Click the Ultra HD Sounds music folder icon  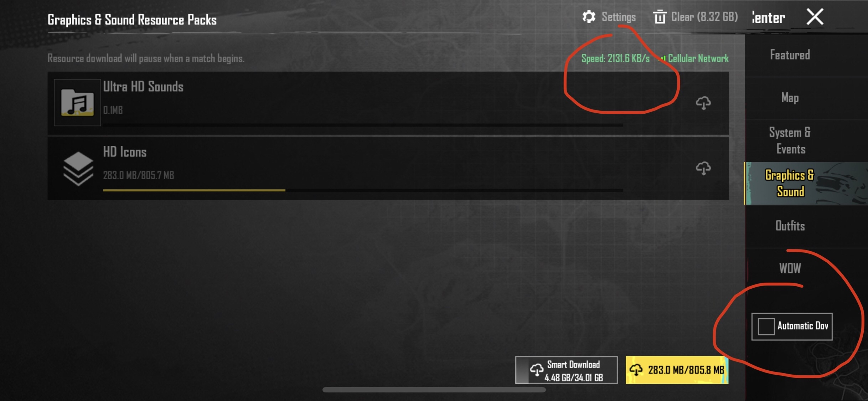click(x=77, y=103)
